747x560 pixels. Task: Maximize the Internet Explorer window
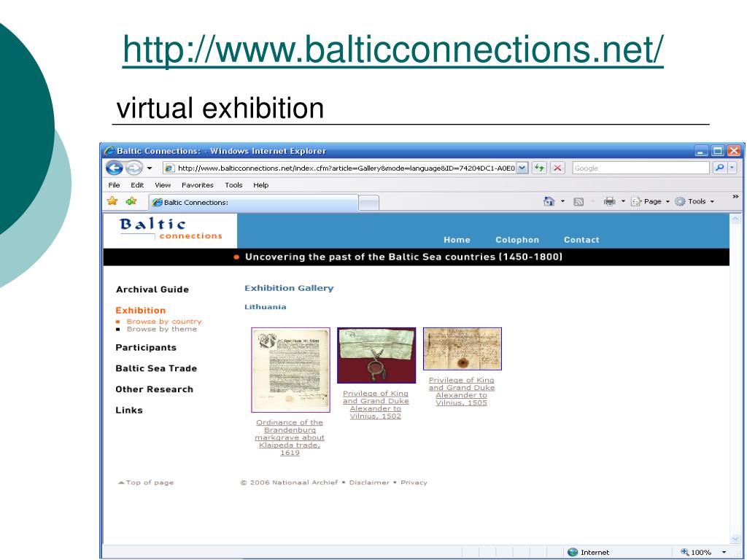(718, 151)
